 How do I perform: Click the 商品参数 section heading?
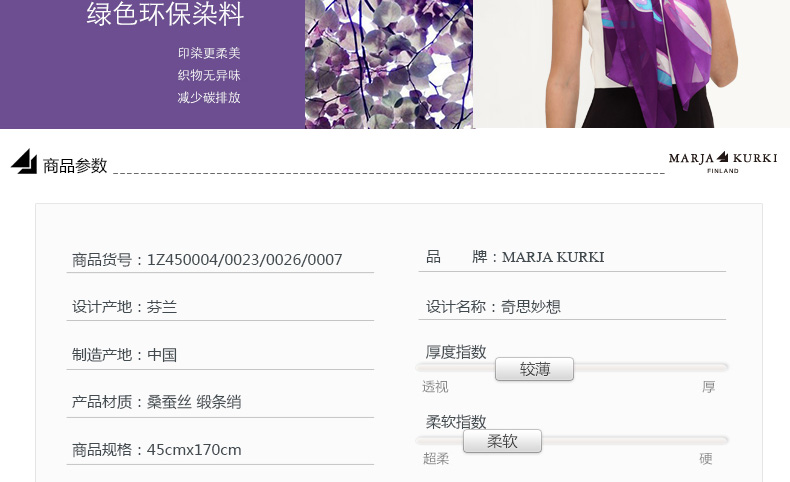pyautogui.click(x=75, y=166)
